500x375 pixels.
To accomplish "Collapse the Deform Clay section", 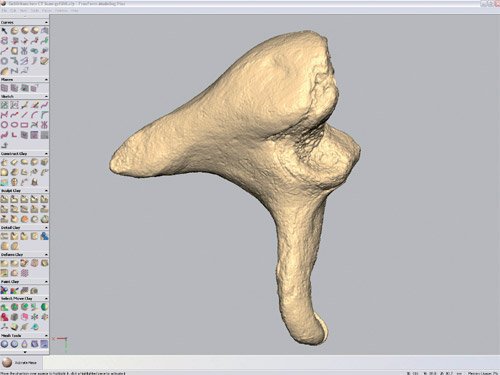I will pyautogui.click(x=46, y=255).
